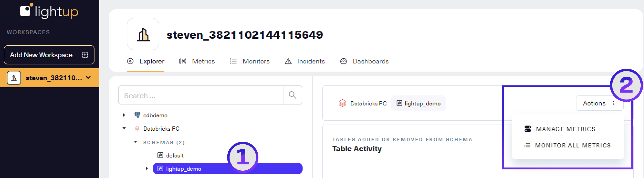Click the Lightup logo in sidebar
Image resolution: width=644 pixels, height=178 pixels.
pyautogui.click(x=49, y=11)
